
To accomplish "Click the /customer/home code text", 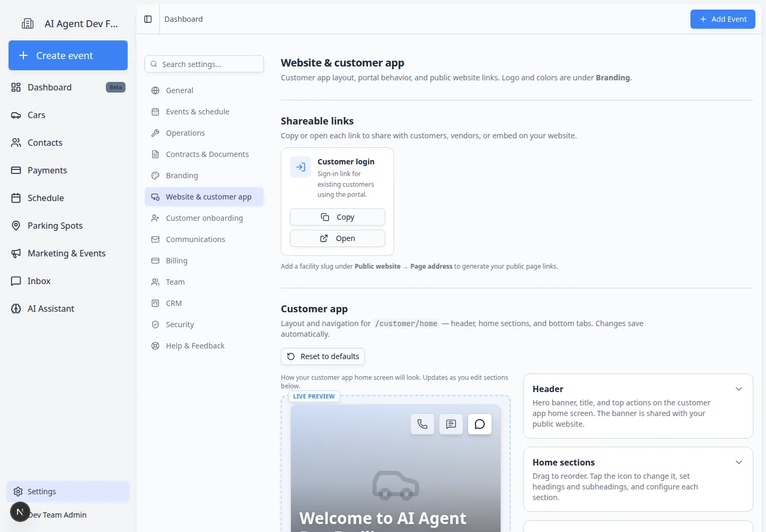I will (406, 323).
